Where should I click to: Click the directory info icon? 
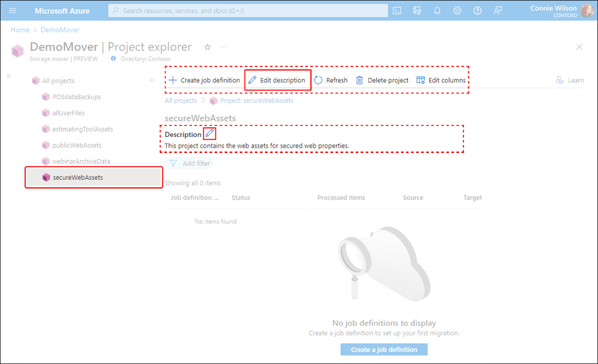tap(113, 59)
